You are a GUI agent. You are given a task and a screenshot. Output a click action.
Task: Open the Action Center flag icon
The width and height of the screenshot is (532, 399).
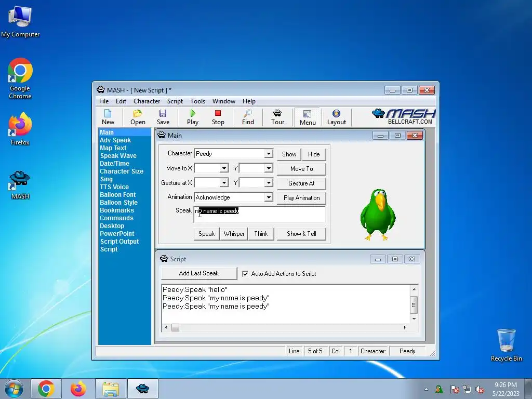(454, 390)
